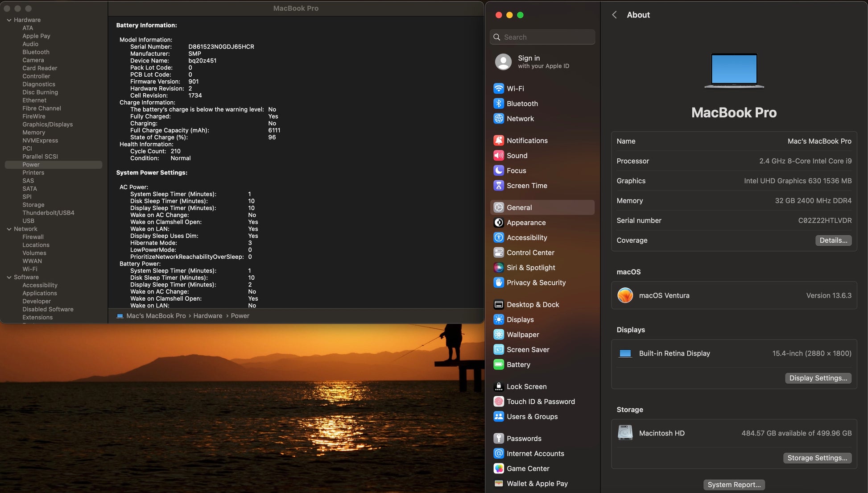Open the Notifications settings icon
The width and height of the screenshot is (868, 493).
click(499, 141)
